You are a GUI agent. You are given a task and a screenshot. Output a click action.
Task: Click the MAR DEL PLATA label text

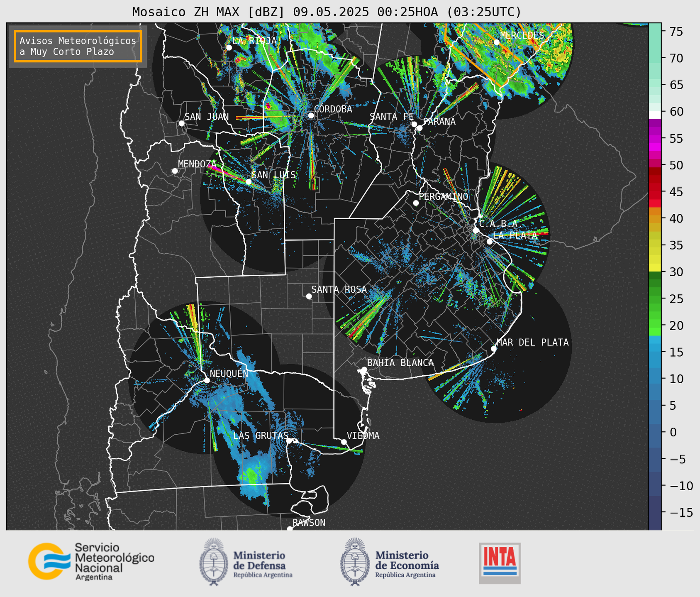coord(533,343)
